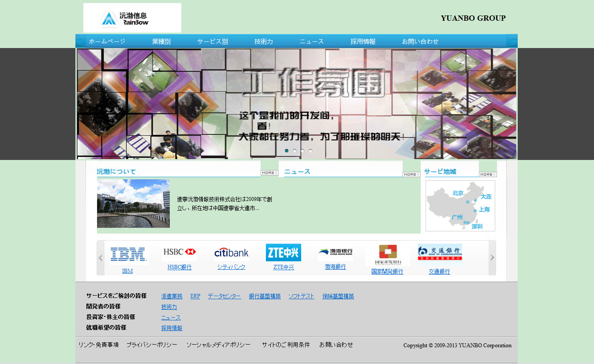Viewport: 594px width, 364px height.
Task: Select the third carousel slide dot
Action: pyautogui.click(x=303, y=151)
